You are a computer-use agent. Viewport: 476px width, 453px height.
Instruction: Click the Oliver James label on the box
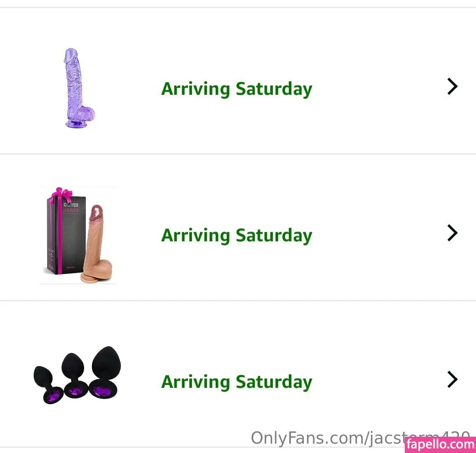click(71, 208)
